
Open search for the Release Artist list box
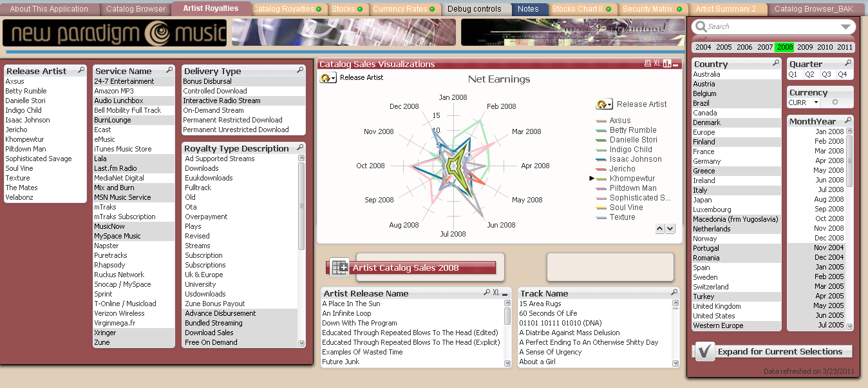(x=81, y=70)
